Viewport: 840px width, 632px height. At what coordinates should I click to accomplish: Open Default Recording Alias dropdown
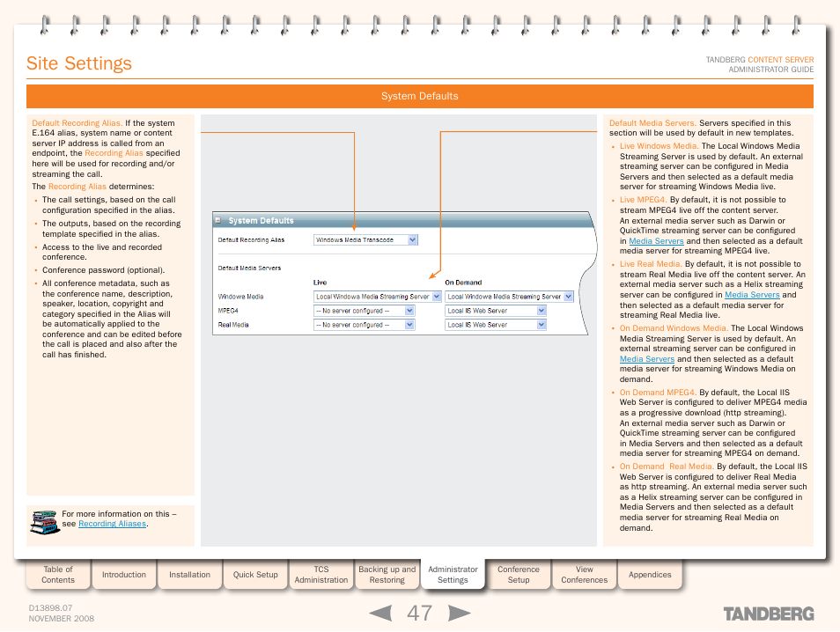(365, 240)
